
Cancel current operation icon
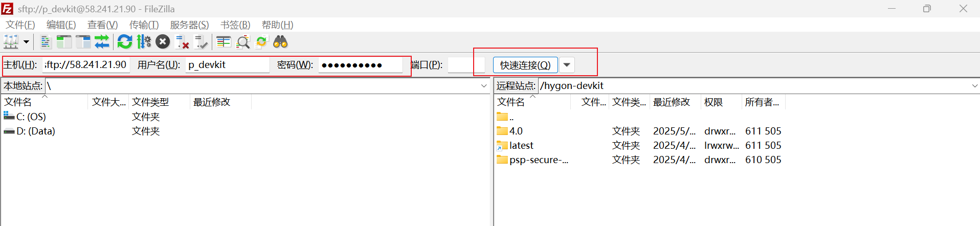[x=163, y=42]
